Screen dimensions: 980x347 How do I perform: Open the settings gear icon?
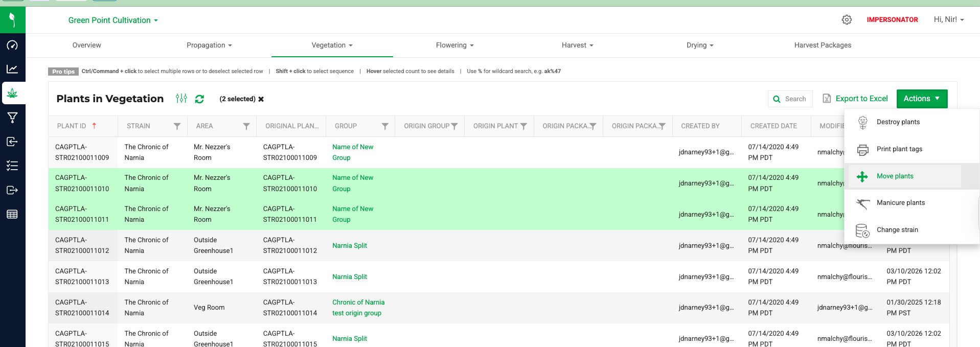click(847, 20)
